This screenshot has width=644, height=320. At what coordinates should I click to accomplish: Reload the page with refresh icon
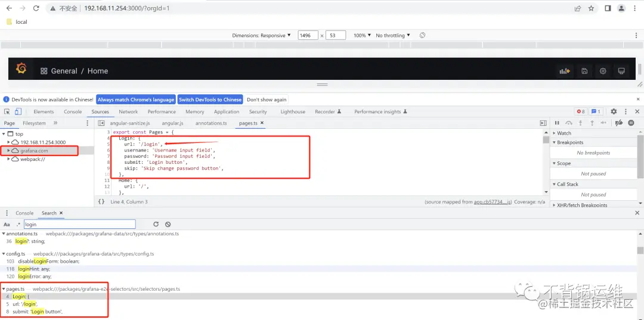[36, 8]
